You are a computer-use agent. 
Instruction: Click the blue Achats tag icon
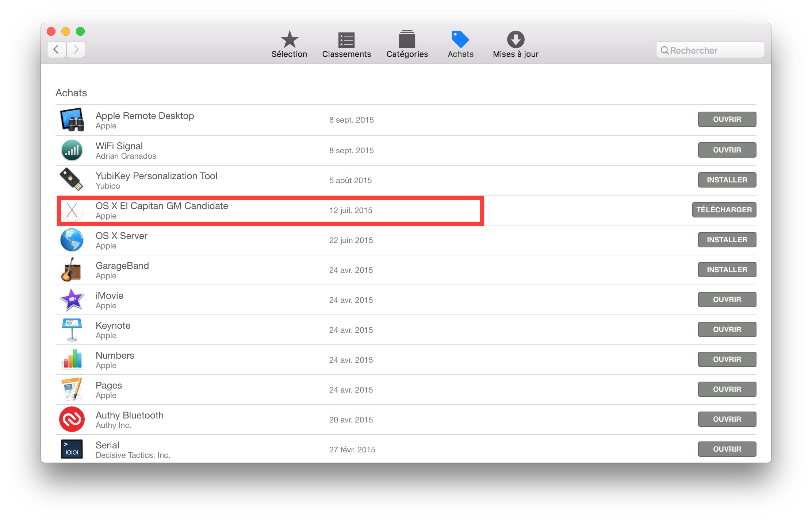[460, 39]
